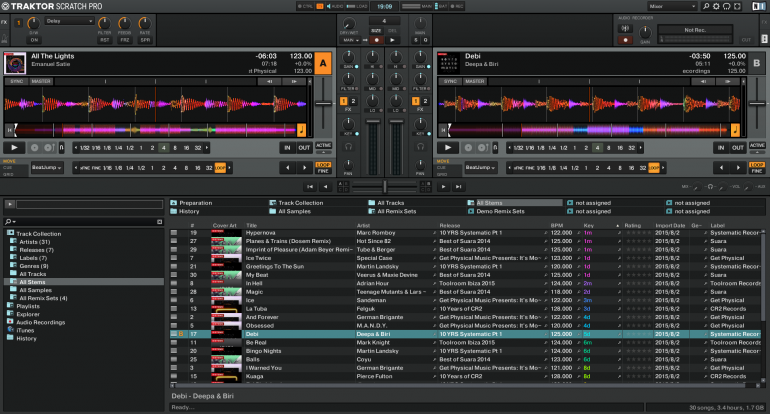Screen dimensions: 770x414
Task: Set loop OUT point on Deck B
Action: (x=738, y=147)
